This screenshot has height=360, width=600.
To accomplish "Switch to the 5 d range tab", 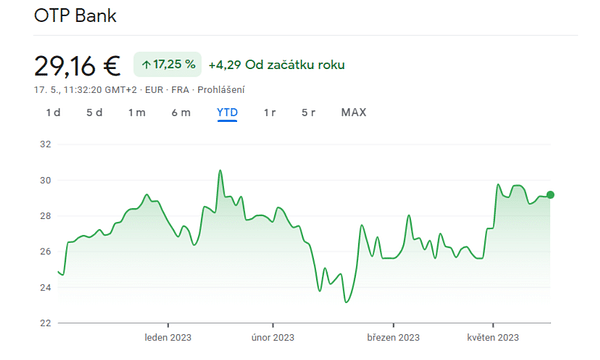I will (x=95, y=112).
